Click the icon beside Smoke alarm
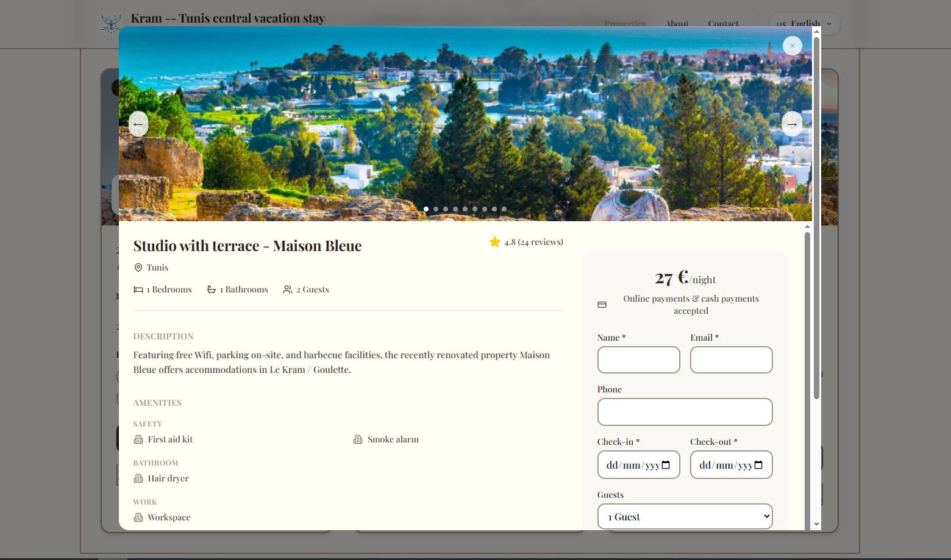The width and height of the screenshot is (951, 560). pos(358,439)
